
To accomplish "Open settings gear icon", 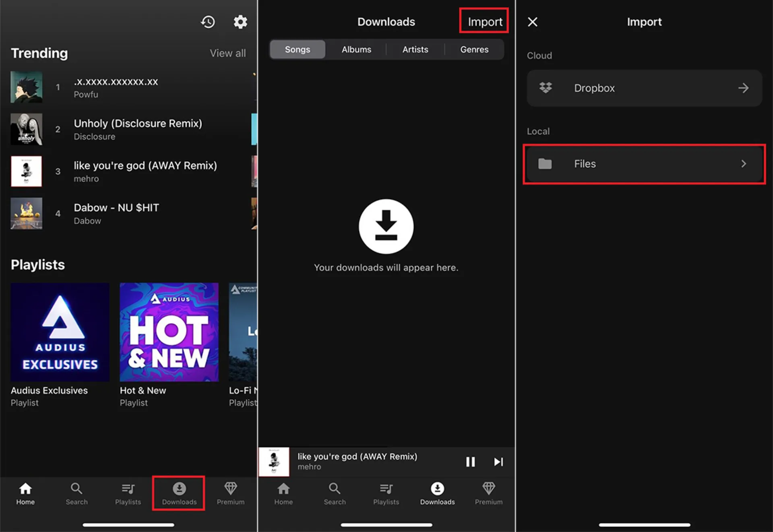I will click(x=240, y=22).
